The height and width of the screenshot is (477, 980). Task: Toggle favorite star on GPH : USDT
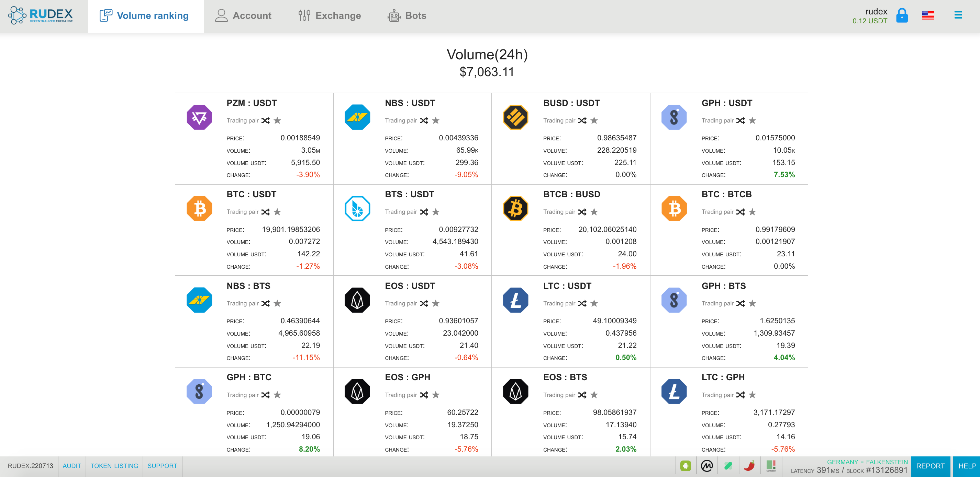tap(752, 120)
